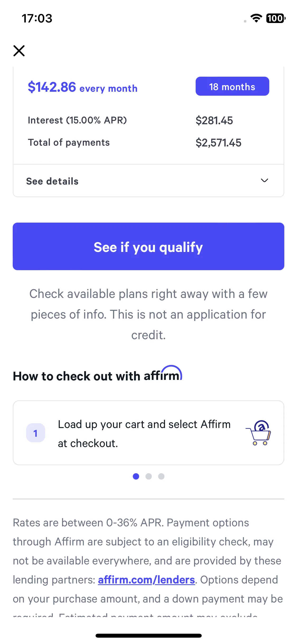Image resolution: width=297 pixels, height=644 pixels.
Task: Tap the home indicator bar
Action: (x=149, y=636)
